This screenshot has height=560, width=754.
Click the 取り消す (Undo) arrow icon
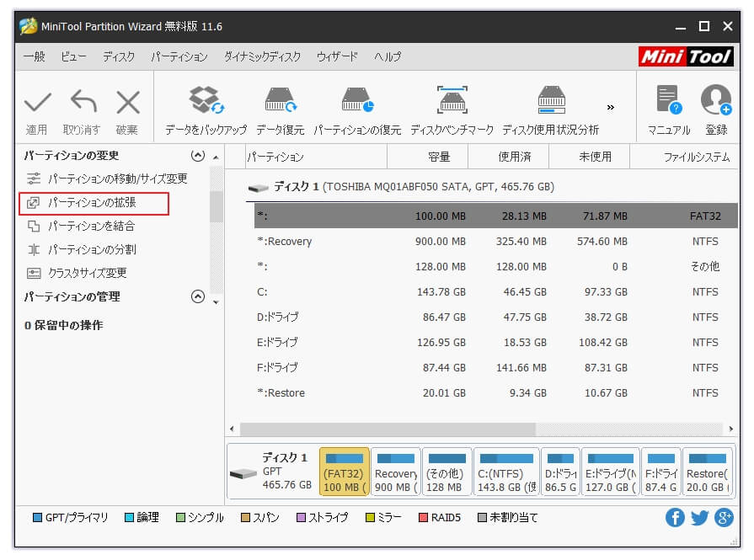83,101
